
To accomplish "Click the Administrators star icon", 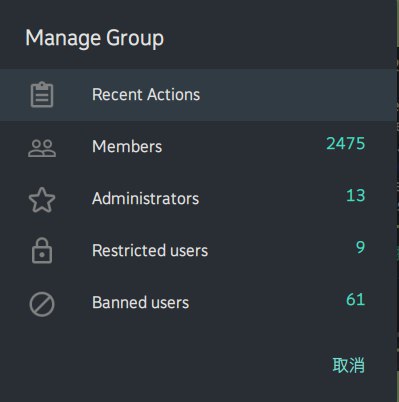I will coord(42,200).
